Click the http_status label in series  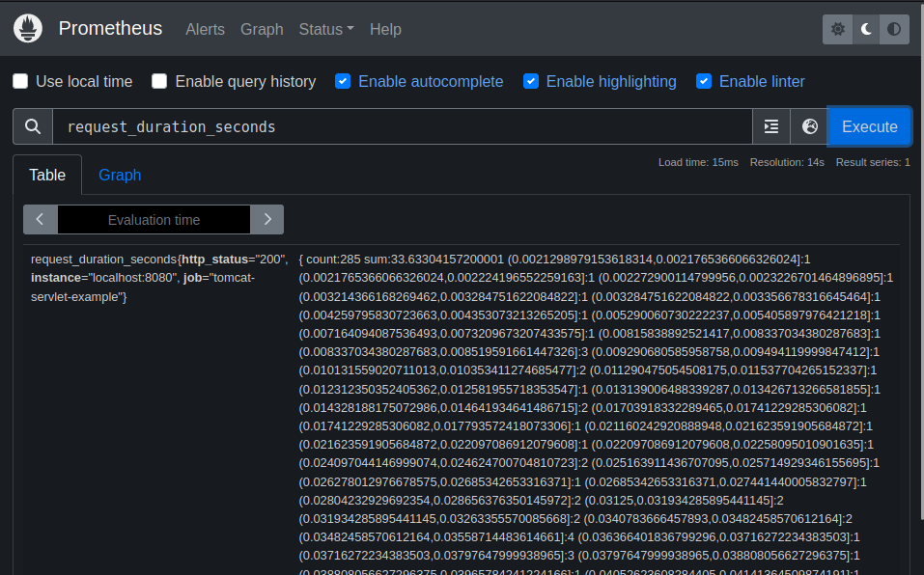(214, 259)
